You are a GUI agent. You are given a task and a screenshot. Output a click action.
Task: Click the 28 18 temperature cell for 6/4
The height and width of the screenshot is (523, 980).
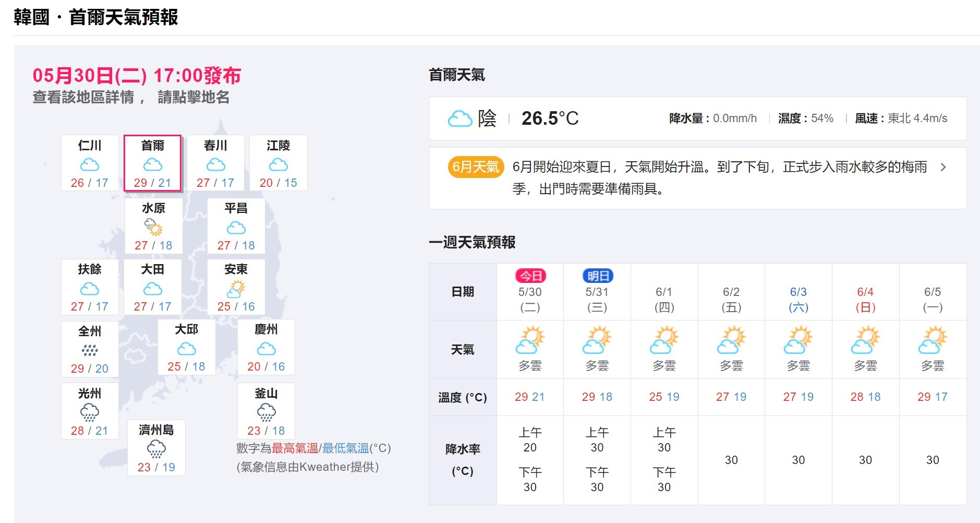(866, 397)
